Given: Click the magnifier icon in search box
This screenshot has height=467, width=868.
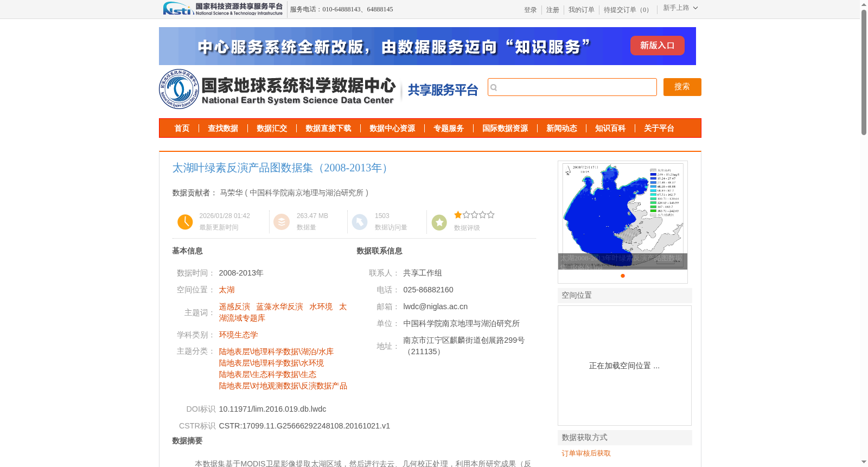Looking at the screenshot, I should pos(494,87).
